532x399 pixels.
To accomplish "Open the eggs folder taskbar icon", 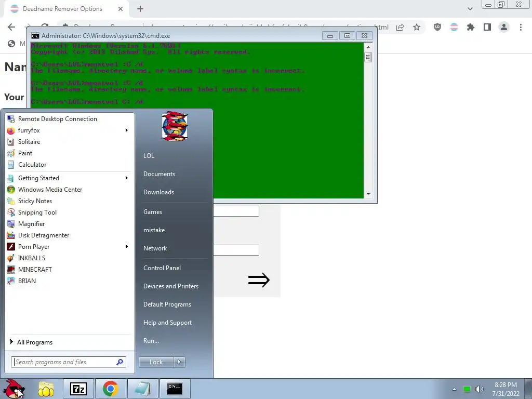I will pyautogui.click(x=46, y=389).
